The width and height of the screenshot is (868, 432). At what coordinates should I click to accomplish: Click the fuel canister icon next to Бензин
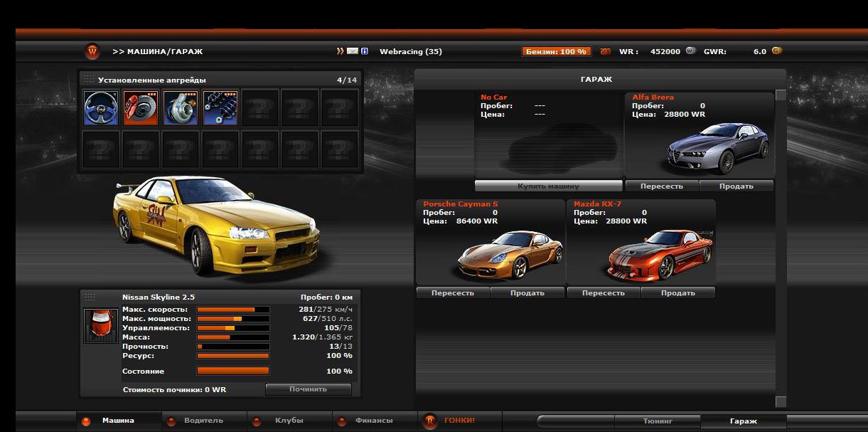pos(606,51)
